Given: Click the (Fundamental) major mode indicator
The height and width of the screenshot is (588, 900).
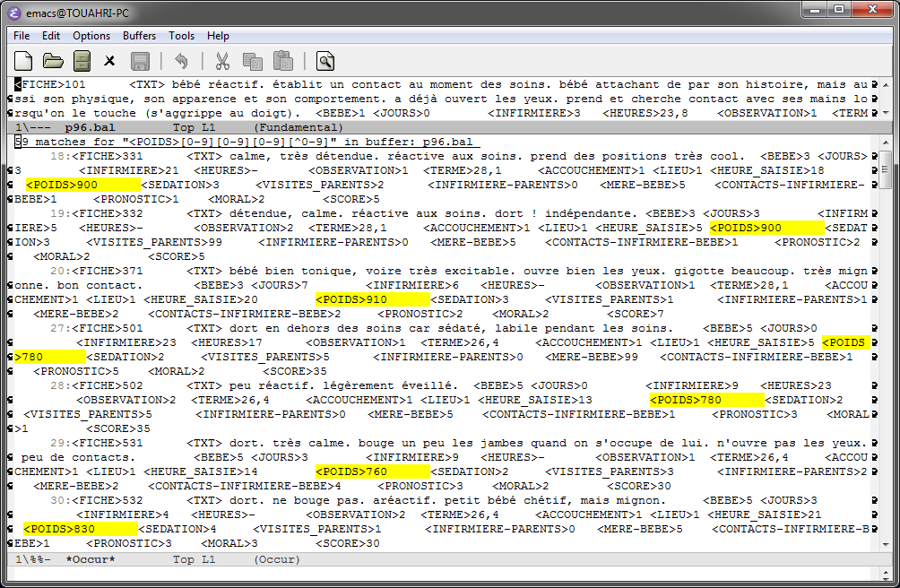Looking at the screenshot, I should click(x=298, y=127).
